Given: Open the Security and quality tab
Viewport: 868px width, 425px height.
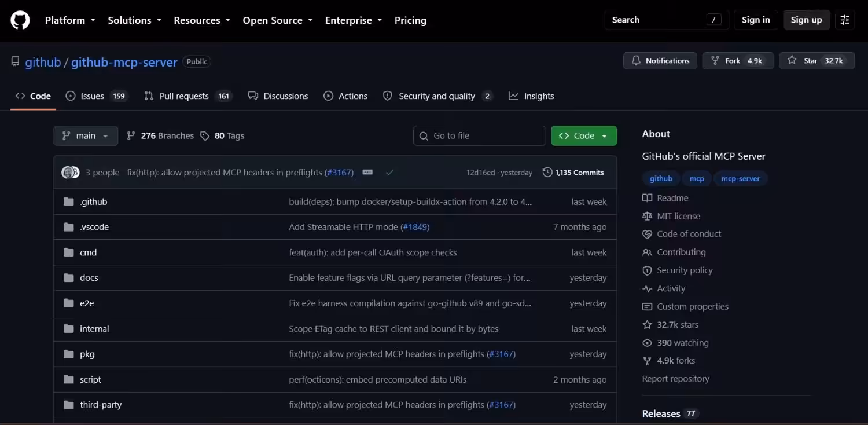Looking at the screenshot, I should click(x=437, y=96).
